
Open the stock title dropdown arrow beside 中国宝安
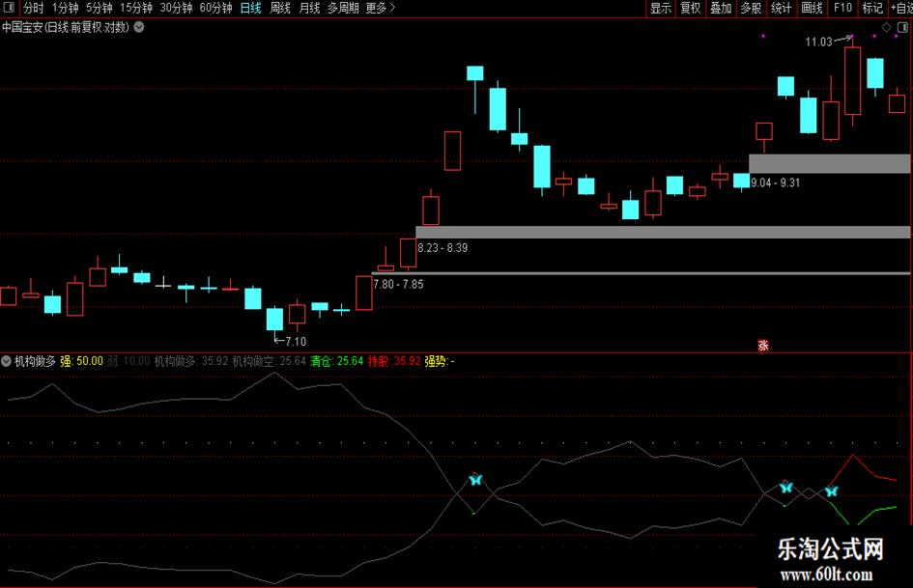tap(139, 27)
